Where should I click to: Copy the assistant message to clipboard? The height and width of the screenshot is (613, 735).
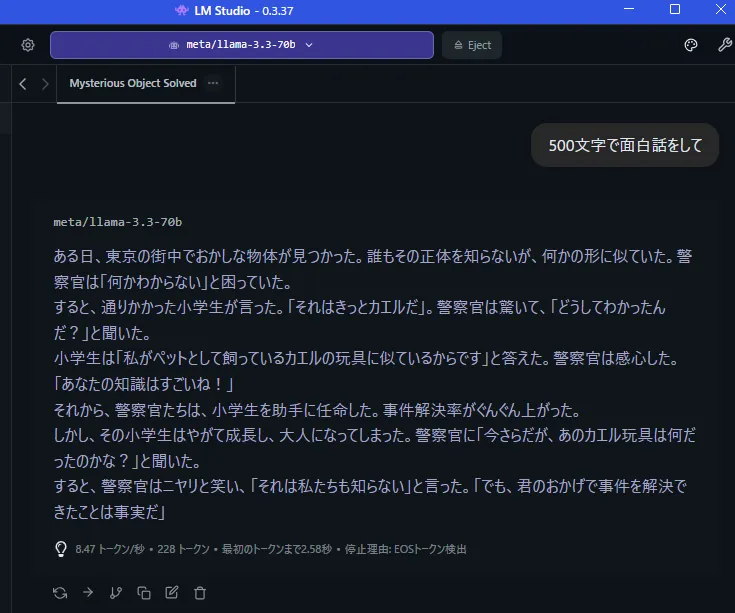144,592
